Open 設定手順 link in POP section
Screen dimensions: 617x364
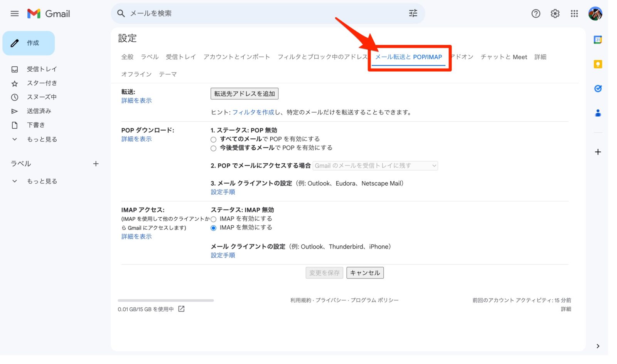pyautogui.click(x=223, y=192)
